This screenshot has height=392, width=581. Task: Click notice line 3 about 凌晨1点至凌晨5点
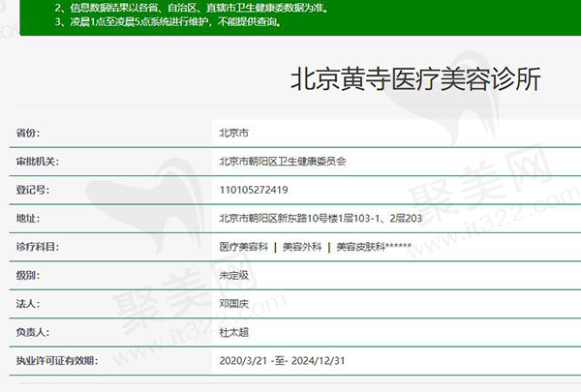(x=168, y=21)
